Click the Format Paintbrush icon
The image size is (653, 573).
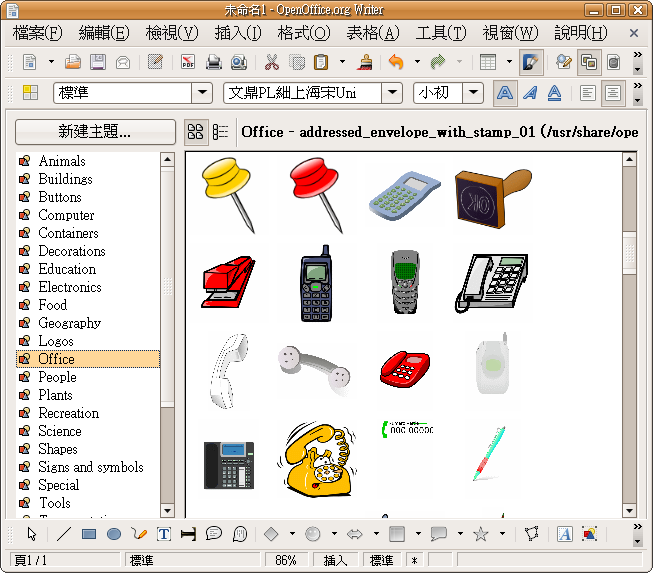pyautogui.click(x=367, y=62)
